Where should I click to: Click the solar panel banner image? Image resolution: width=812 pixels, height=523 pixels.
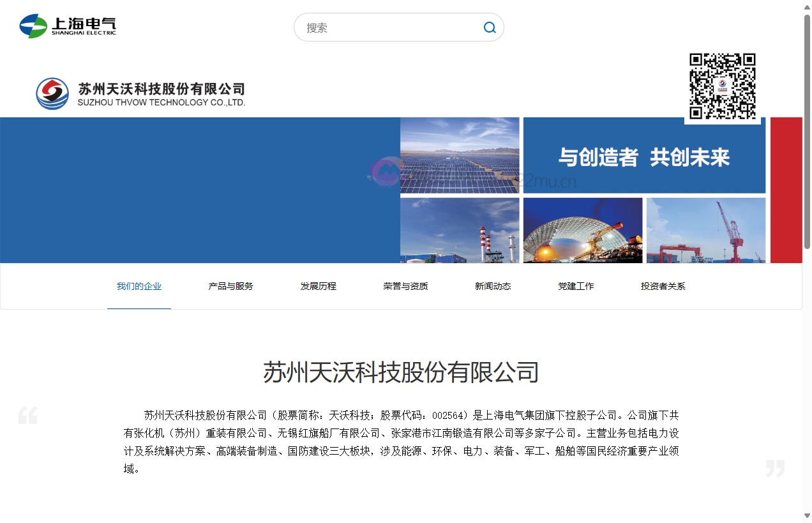pyautogui.click(x=459, y=155)
